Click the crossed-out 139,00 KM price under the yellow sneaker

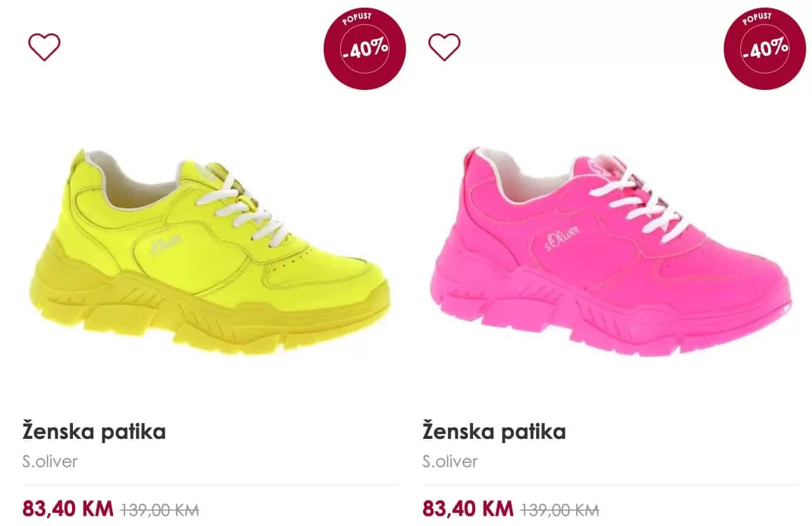(x=160, y=509)
